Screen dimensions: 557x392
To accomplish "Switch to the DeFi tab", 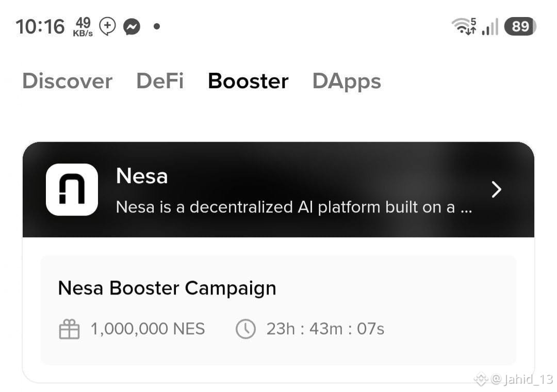I will click(160, 80).
